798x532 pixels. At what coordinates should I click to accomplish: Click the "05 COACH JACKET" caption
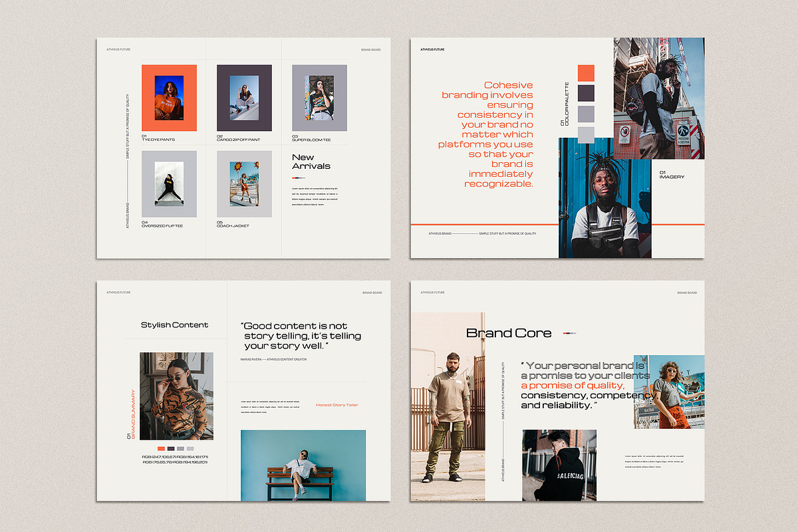[233, 224]
